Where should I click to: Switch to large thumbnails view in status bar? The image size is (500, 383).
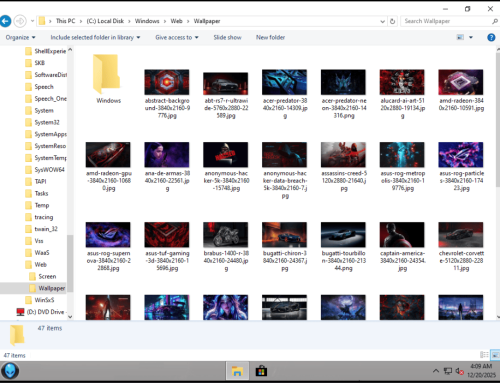(495, 355)
